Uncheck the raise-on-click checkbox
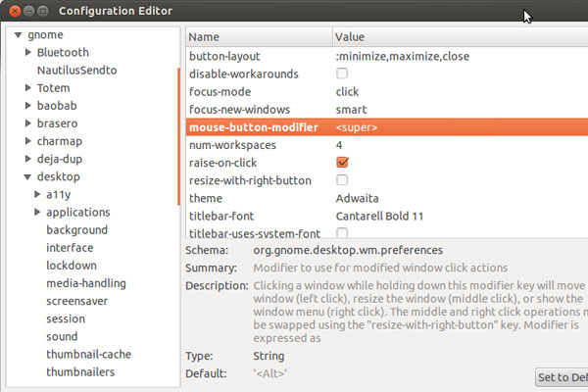Screen dimensions: 588x392 342,162
